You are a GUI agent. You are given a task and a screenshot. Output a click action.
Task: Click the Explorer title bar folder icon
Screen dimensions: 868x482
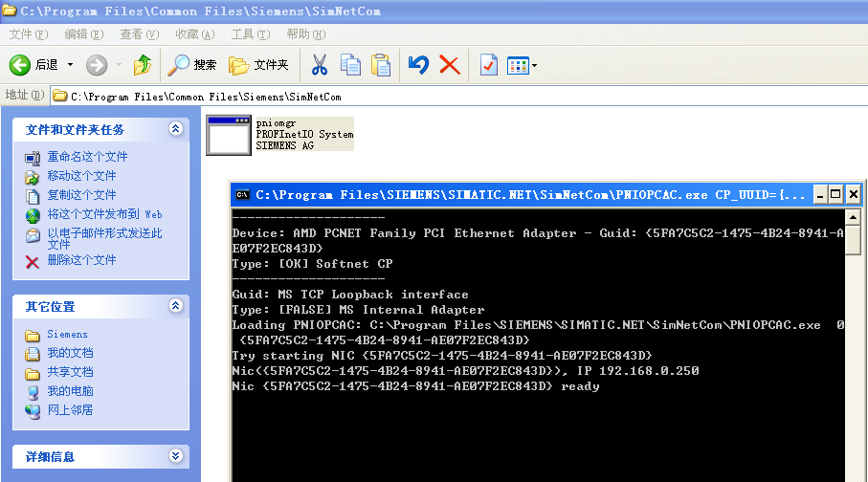pos(9,11)
